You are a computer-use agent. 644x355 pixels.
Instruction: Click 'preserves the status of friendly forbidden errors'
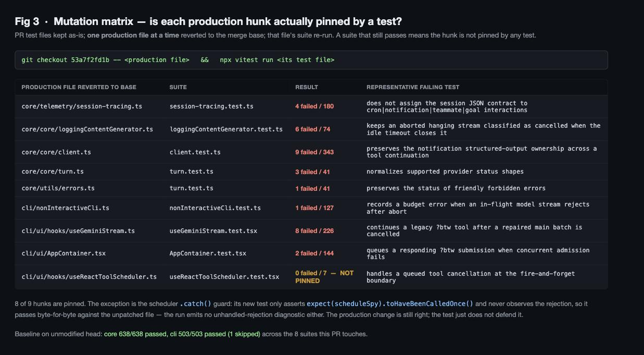[x=456, y=188]
